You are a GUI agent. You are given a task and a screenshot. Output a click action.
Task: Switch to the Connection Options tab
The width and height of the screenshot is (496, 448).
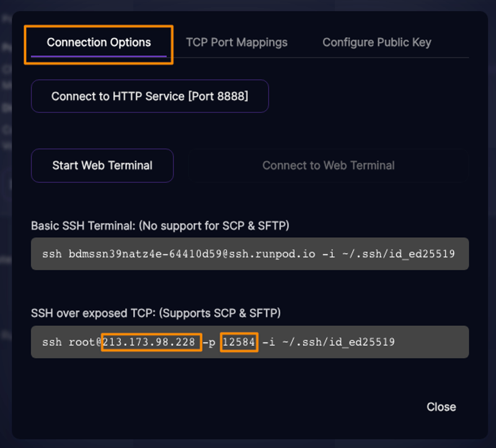click(99, 42)
